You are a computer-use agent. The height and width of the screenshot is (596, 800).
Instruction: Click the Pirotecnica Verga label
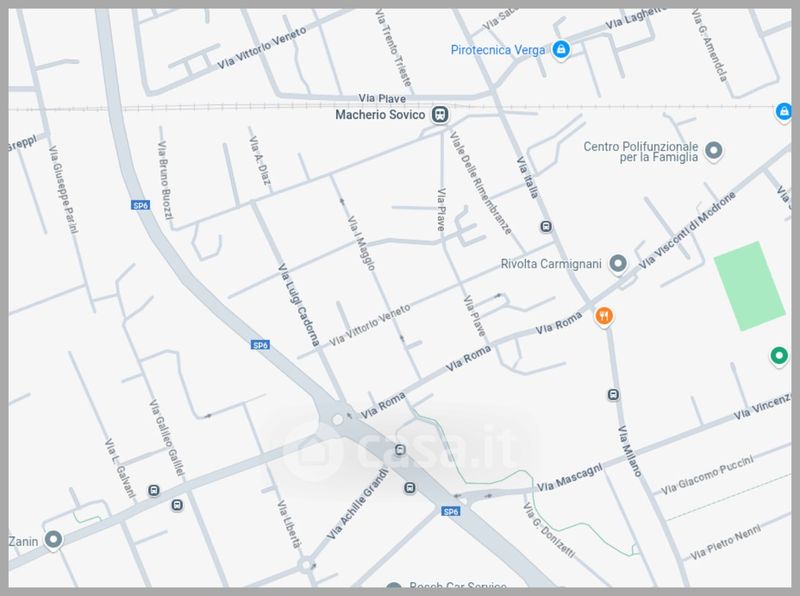coord(498,50)
